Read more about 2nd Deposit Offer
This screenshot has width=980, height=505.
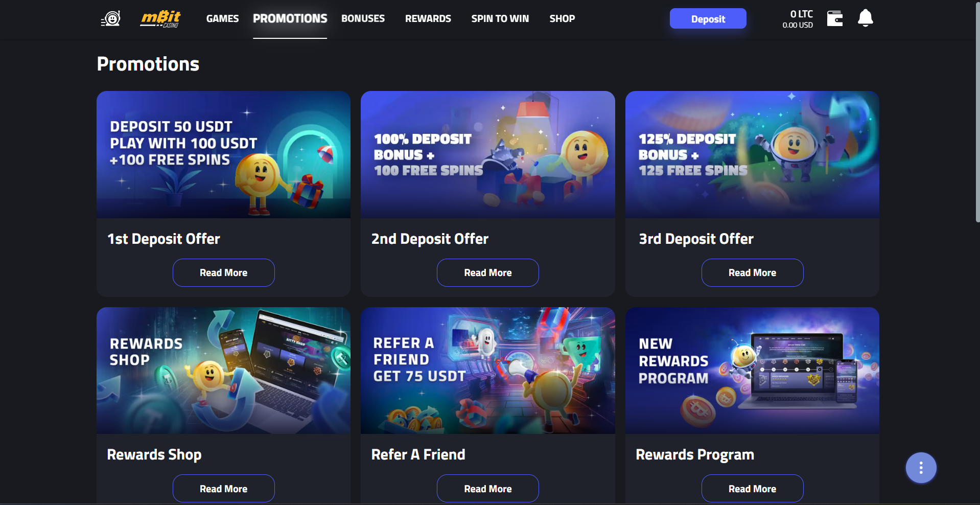(487, 272)
